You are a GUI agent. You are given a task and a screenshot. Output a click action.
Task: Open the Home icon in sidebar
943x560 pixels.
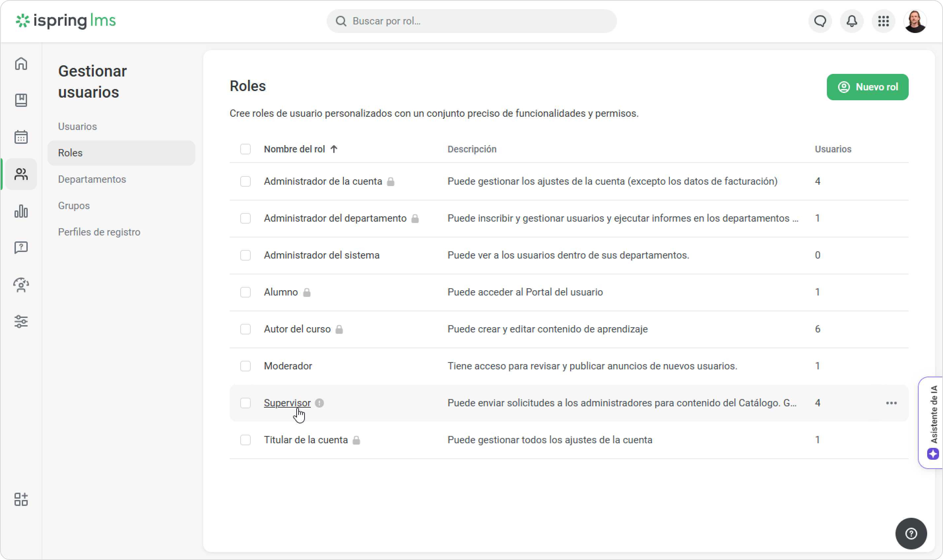pyautogui.click(x=21, y=63)
